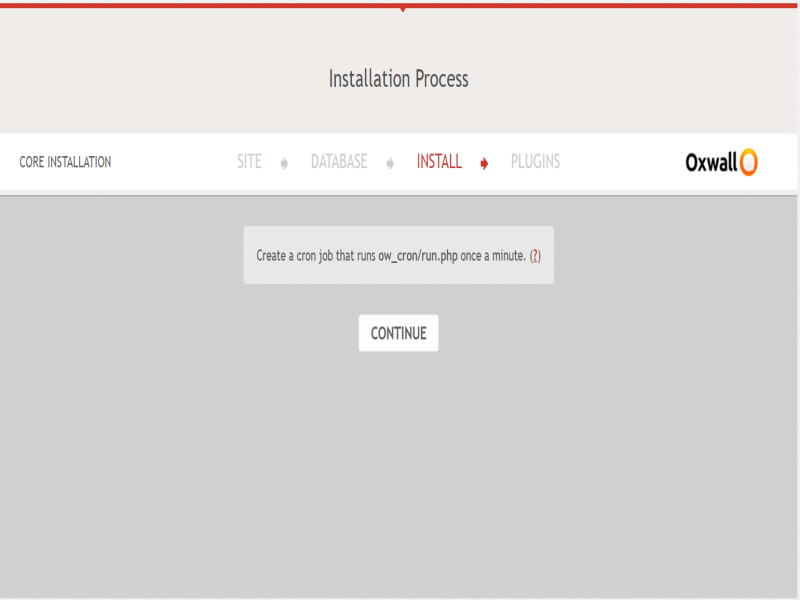This screenshot has height=600, width=800.
Task: Open the (?) cron job help link
Action: click(535, 255)
